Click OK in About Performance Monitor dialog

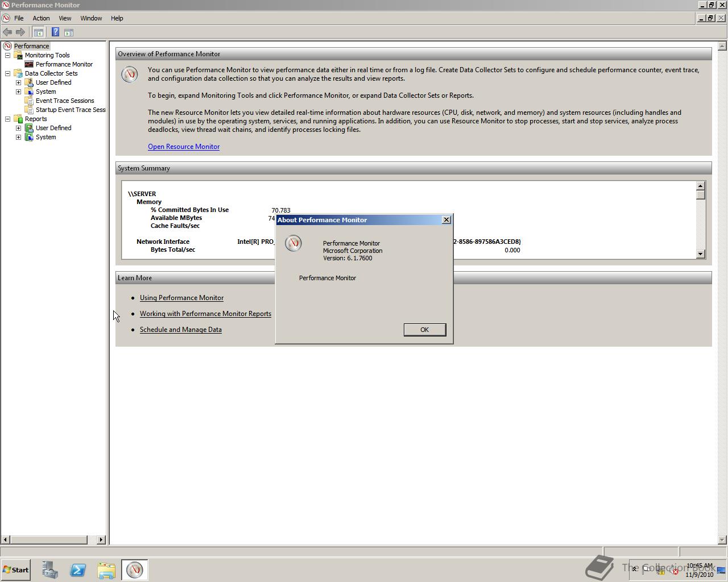point(424,330)
